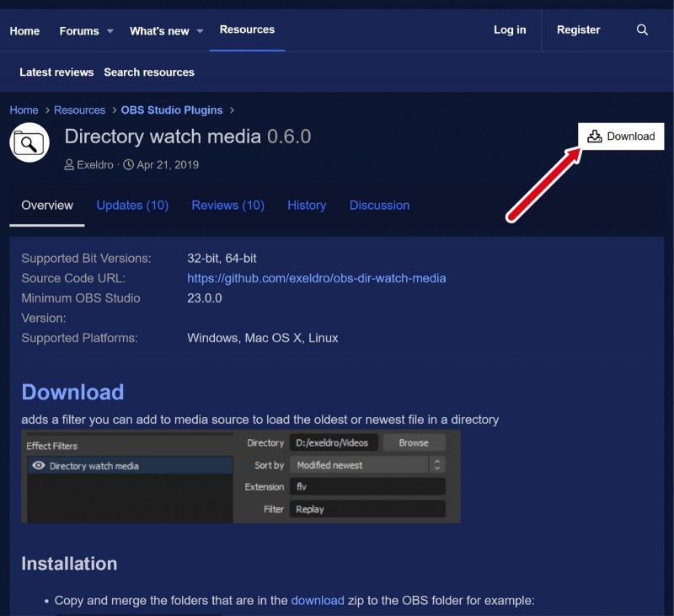The width and height of the screenshot is (674, 616).
Task: Select Directory watch media in Effect Filters list
Action: 131,465
